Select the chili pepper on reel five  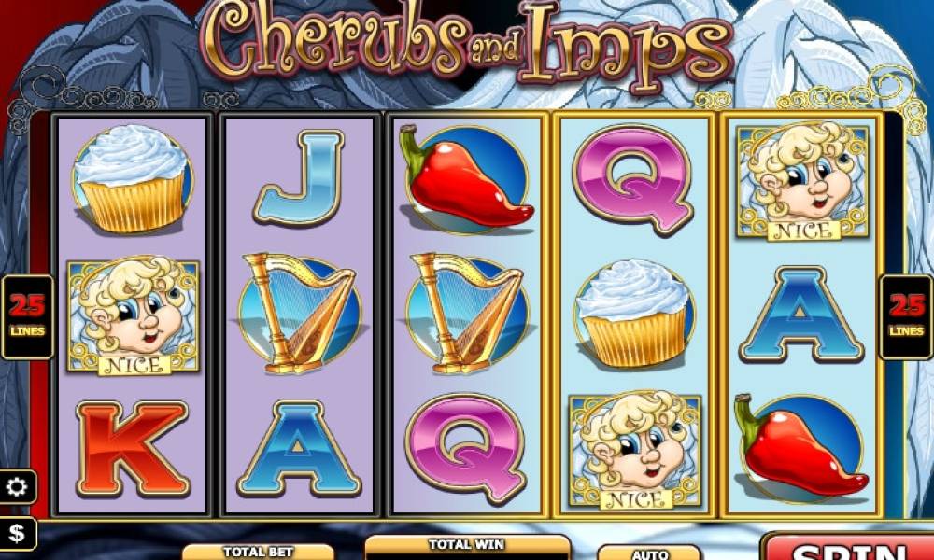tap(801, 447)
